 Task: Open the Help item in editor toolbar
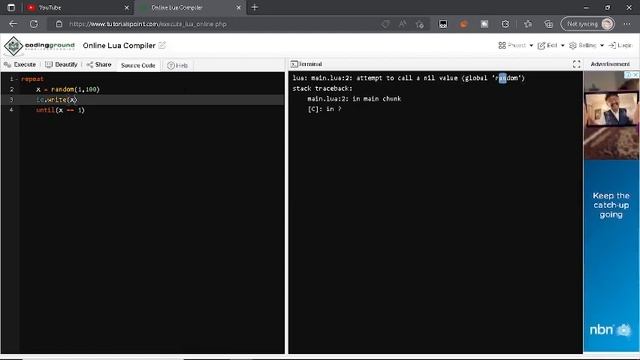coord(178,65)
